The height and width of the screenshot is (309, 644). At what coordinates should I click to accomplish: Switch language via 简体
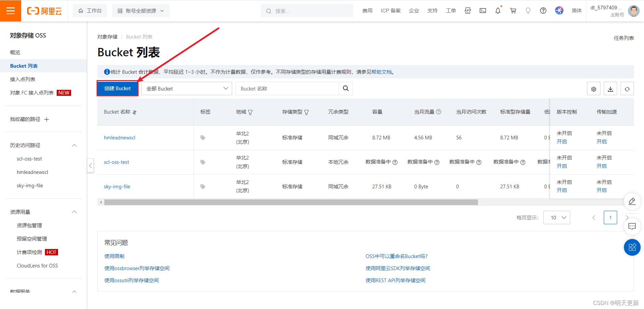(x=577, y=11)
